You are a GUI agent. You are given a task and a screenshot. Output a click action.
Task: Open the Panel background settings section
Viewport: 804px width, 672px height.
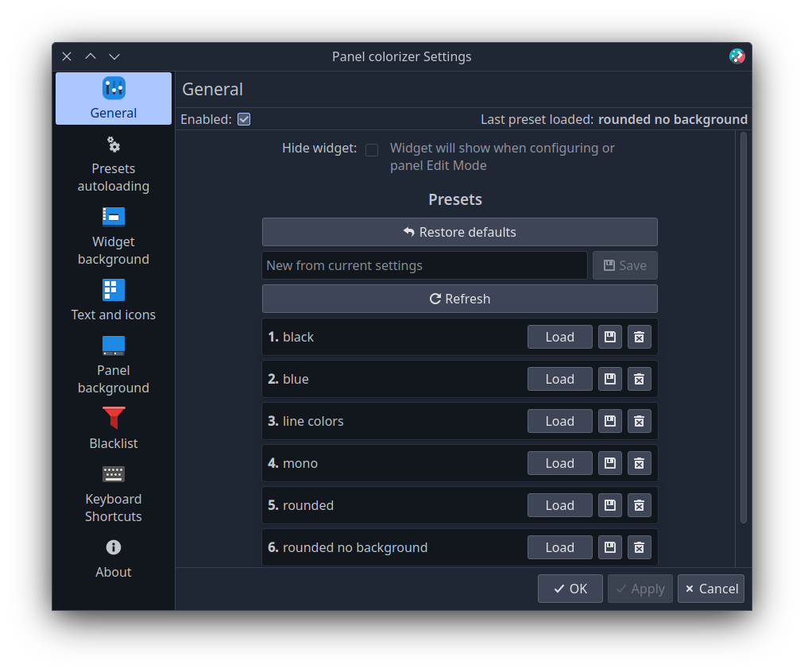tap(113, 365)
